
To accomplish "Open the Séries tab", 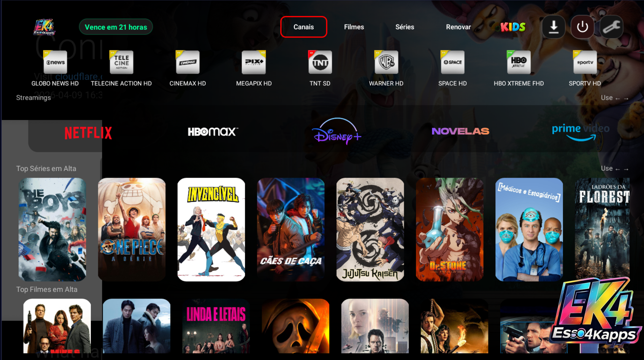I will tap(405, 27).
